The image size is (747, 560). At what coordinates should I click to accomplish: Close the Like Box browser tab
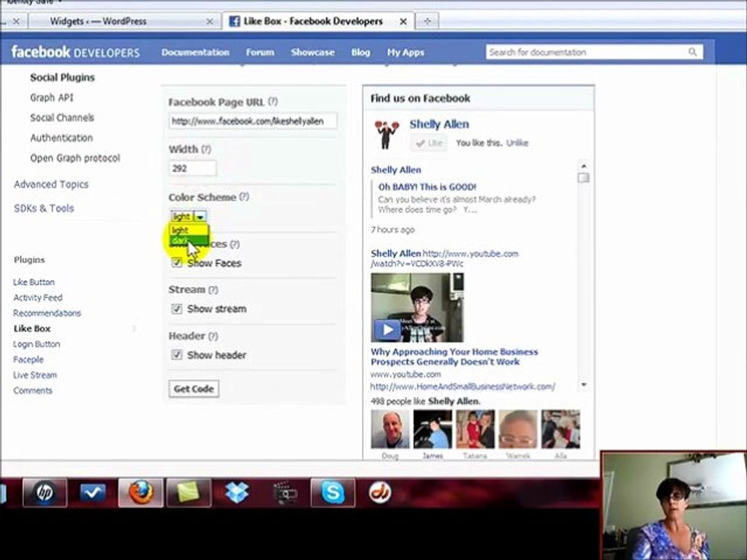click(x=403, y=22)
